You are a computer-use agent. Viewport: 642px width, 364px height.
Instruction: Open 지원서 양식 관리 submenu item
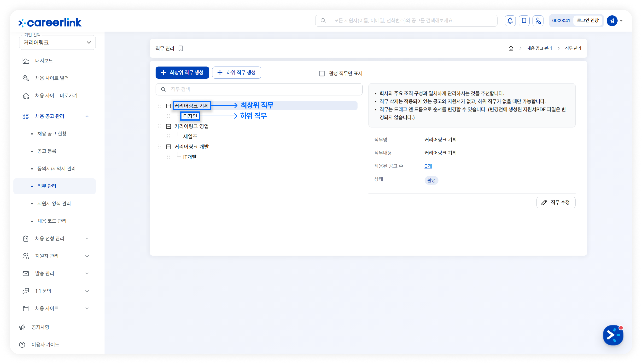54,204
